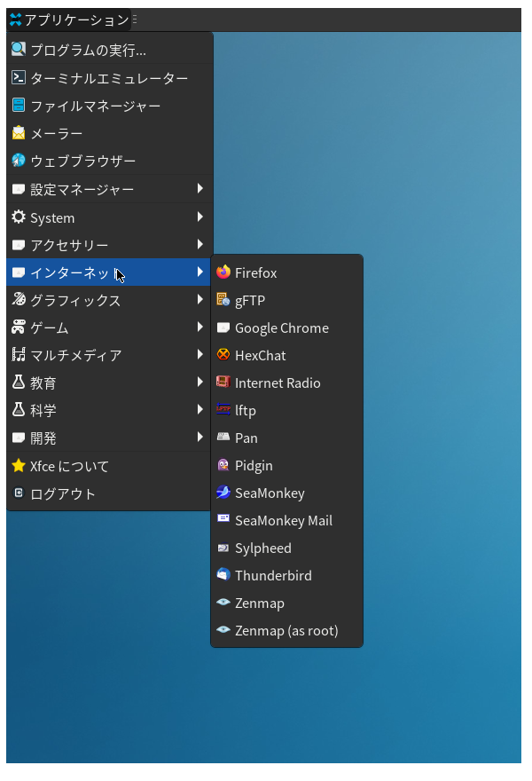Click the Sylpheed icon
The width and height of the screenshot is (532, 781).
point(223,548)
